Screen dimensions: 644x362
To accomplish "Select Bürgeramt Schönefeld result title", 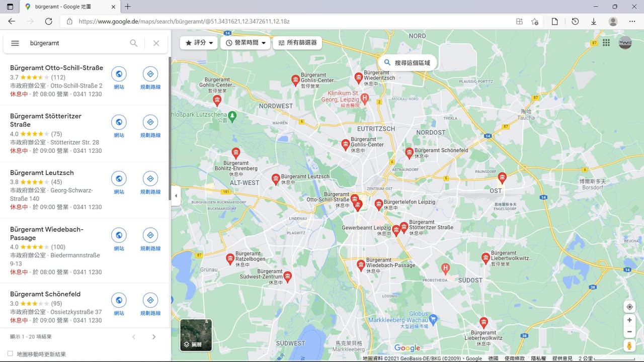I will coord(45,294).
